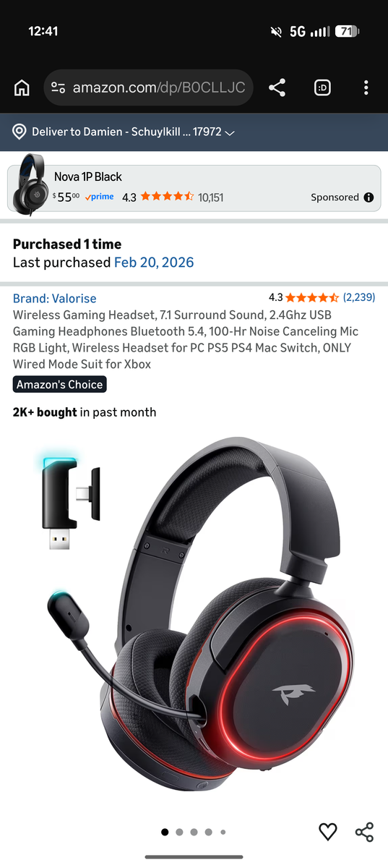This screenshot has height=868, width=388.
Task: Tap the product share icon below image
Action: [x=365, y=832]
